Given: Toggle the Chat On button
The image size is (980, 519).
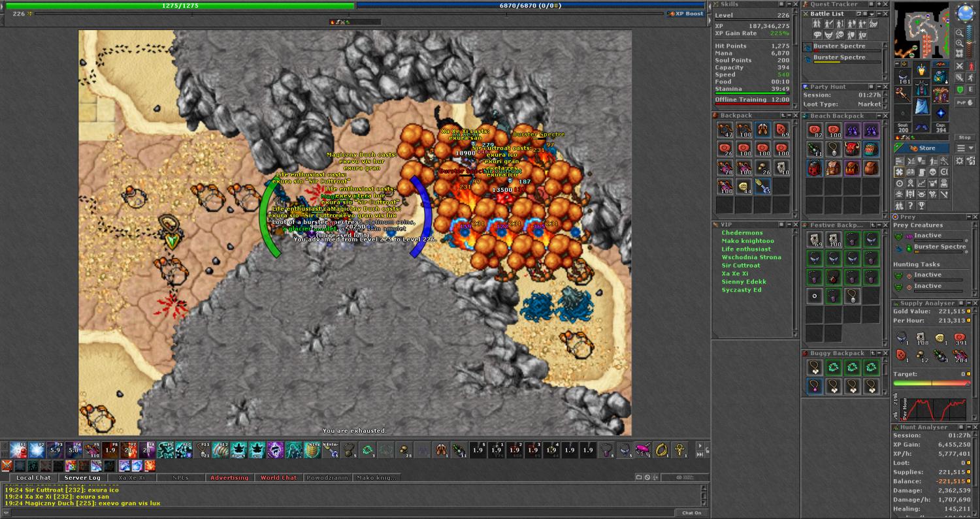Looking at the screenshot, I should (x=692, y=513).
